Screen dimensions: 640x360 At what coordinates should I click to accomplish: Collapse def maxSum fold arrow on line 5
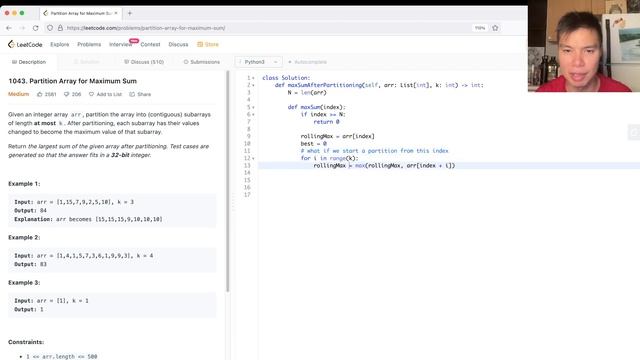click(x=253, y=107)
